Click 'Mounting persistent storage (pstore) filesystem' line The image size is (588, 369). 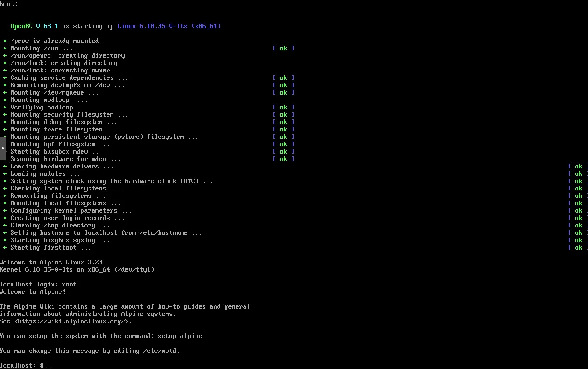(104, 137)
